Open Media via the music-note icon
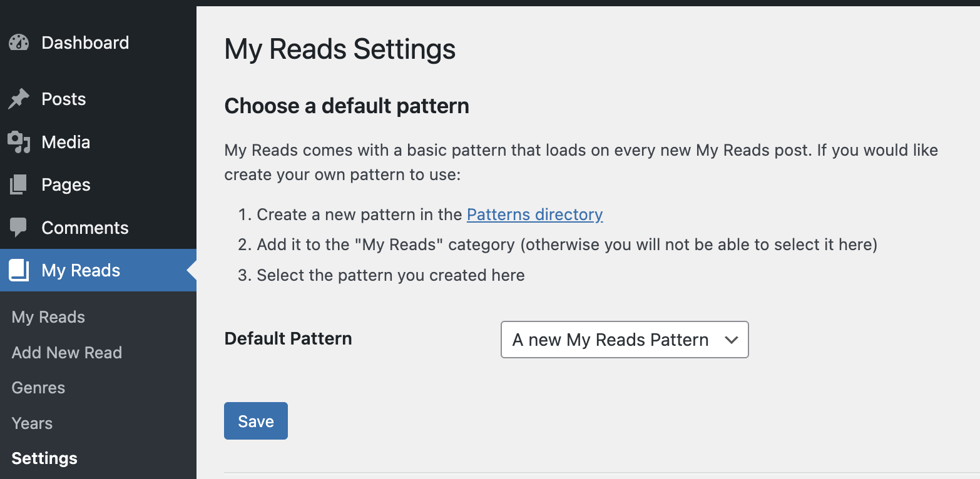 click(x=19, y=142)
